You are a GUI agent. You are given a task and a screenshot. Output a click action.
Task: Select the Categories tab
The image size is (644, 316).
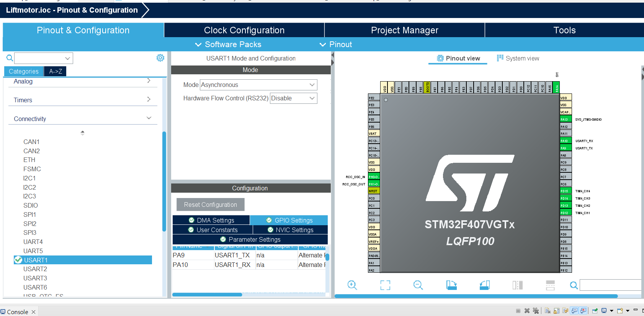(x=24, y=71)
